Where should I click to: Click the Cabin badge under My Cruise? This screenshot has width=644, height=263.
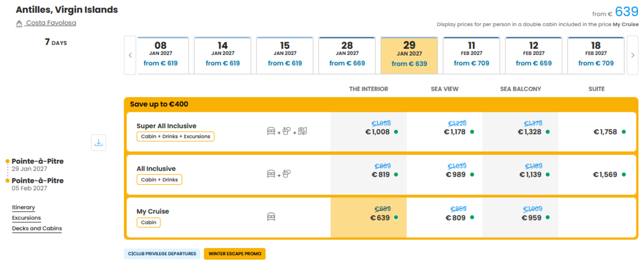[x=148, y=223]
